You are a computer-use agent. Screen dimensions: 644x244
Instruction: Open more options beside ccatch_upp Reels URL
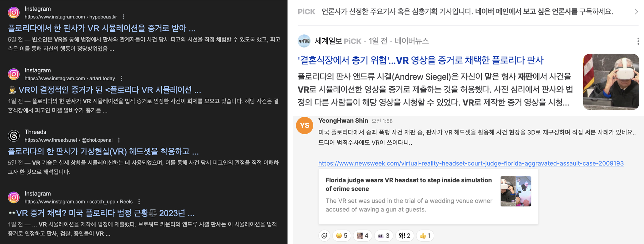pos(139,202)
